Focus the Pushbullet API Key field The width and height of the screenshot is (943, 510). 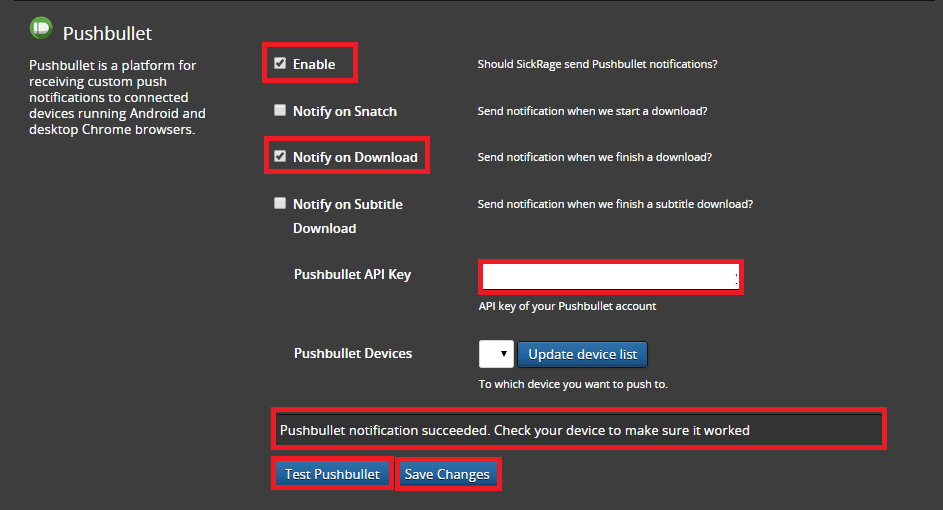(x=609, y=277)
